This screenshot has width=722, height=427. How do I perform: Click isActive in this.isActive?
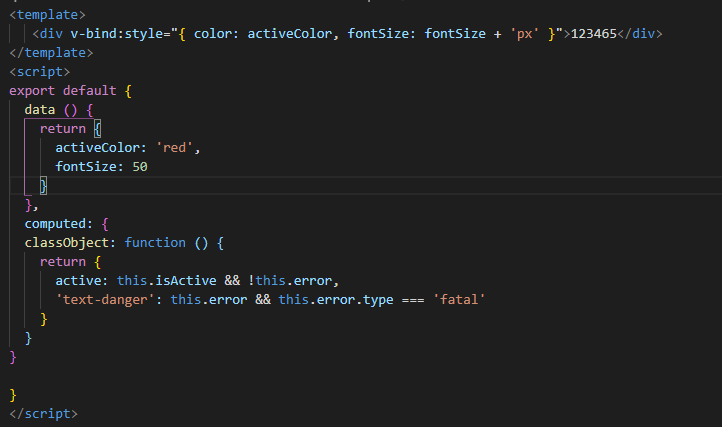click(x=186, y=281)
